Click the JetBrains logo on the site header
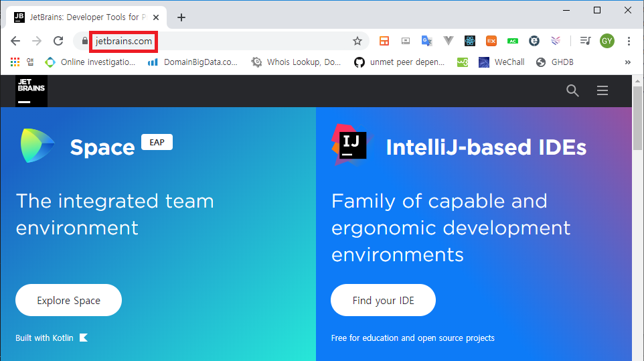 coord(31,91)
